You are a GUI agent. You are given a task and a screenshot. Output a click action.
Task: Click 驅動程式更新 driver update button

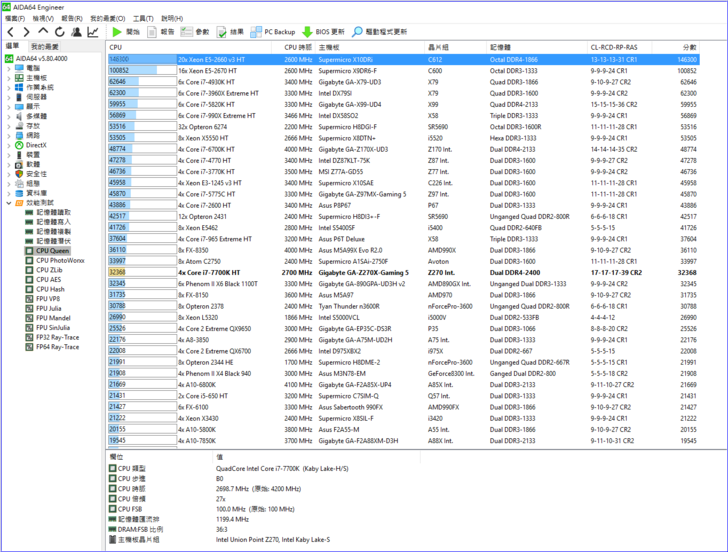379,32
